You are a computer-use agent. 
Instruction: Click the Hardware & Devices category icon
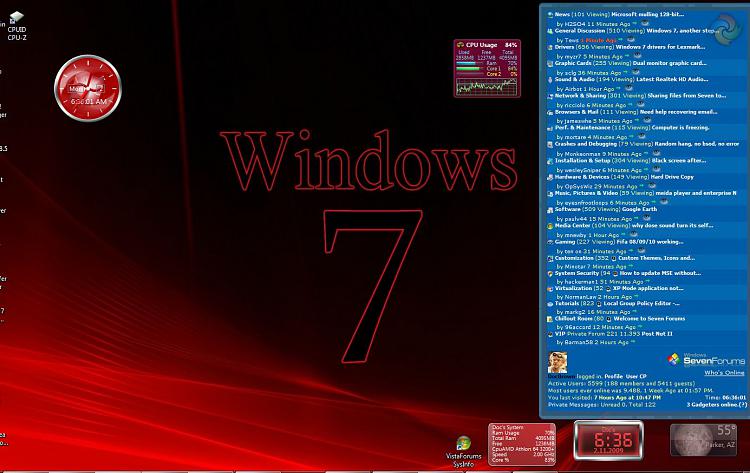point(551,177)
